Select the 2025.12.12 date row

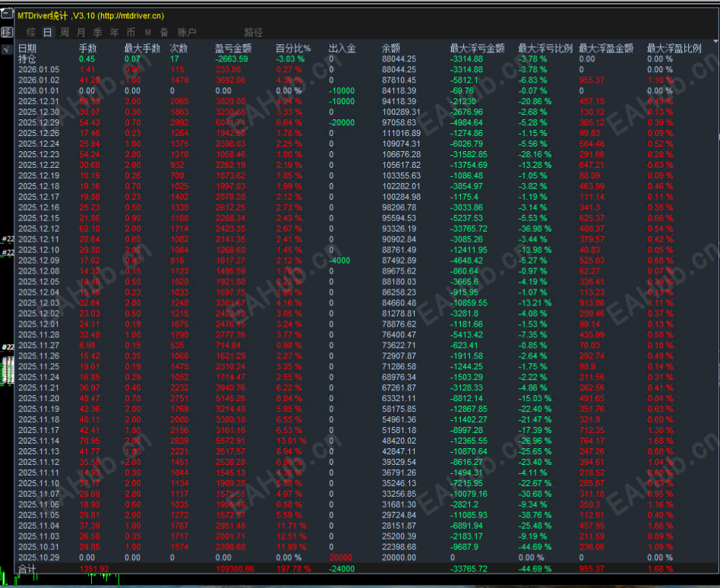click(x=39, y=229)
